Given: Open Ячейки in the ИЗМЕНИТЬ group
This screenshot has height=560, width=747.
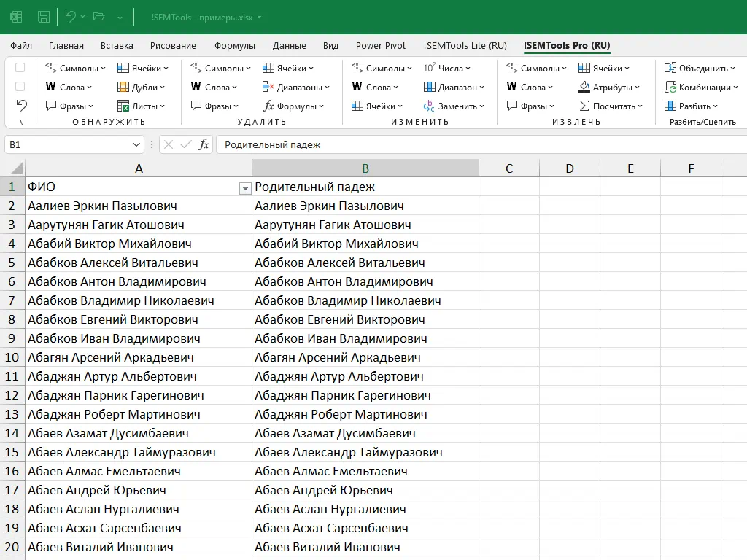Looking at the screenshot, I should coord(377,106).
